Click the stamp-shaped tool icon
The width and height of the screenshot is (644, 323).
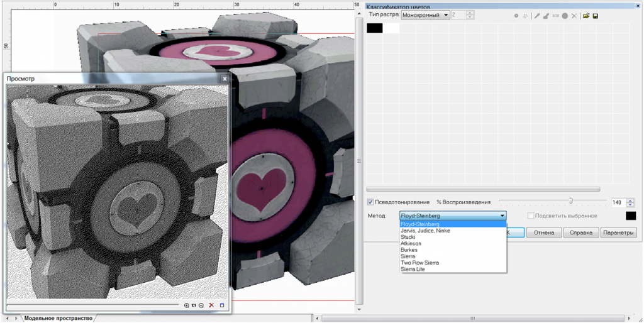coord(546,16)
